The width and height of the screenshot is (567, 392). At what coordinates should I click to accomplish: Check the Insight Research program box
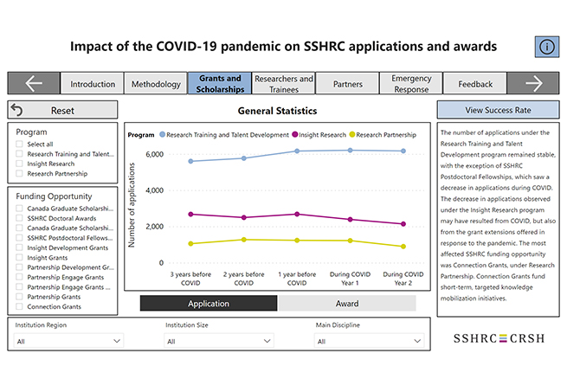tap(19, 164)
